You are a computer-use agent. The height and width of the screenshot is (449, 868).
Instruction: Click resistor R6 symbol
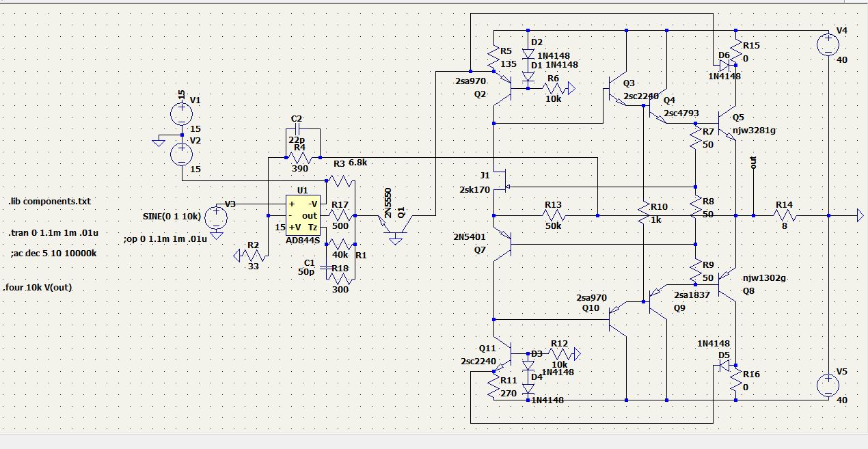pos(553,87)
